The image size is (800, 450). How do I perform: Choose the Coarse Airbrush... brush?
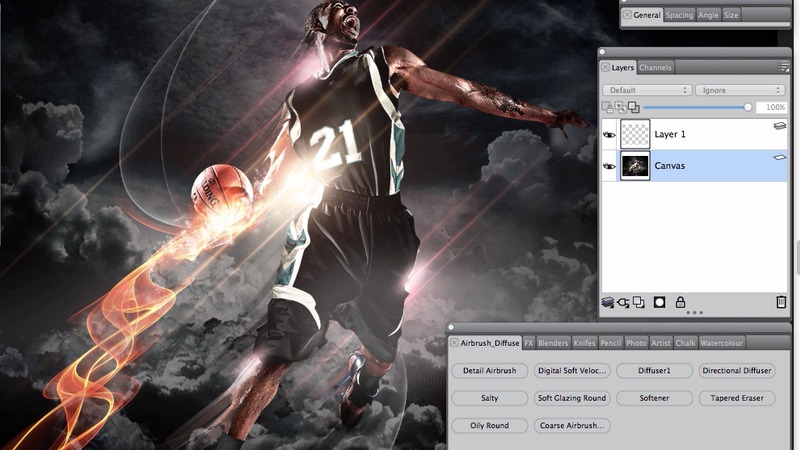(572, 426)
